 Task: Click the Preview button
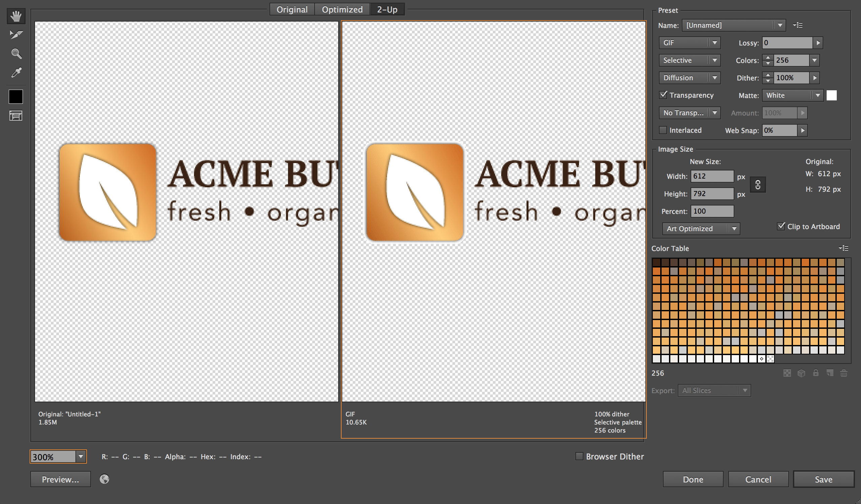(60, 479)
